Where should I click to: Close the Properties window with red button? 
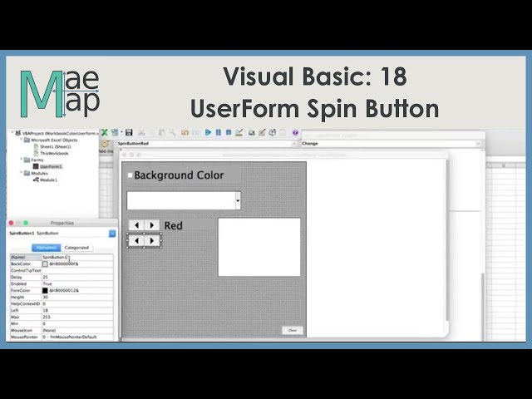pyautogui.click(x=11, y=223)
